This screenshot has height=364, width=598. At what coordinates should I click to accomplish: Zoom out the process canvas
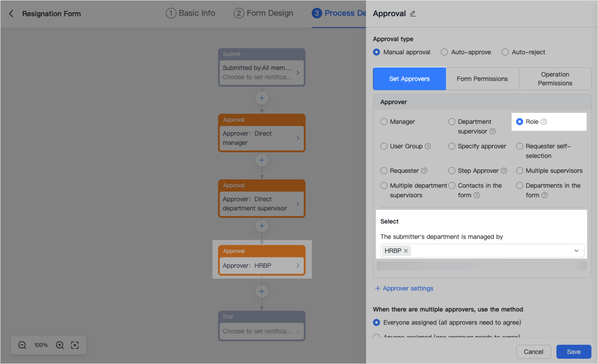pos(22,345)
